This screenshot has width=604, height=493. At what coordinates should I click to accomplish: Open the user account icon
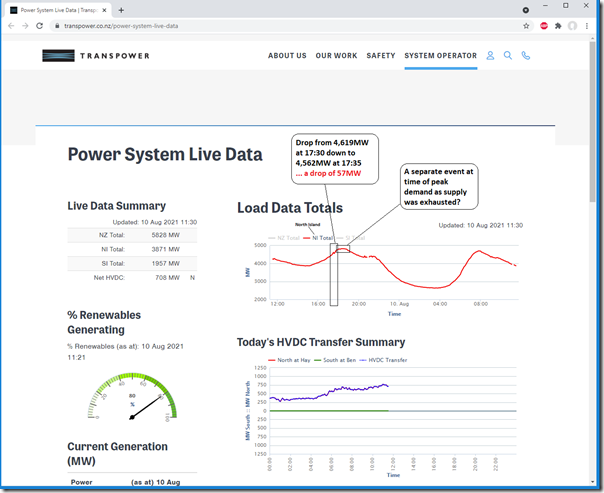(x=490, y=56)
